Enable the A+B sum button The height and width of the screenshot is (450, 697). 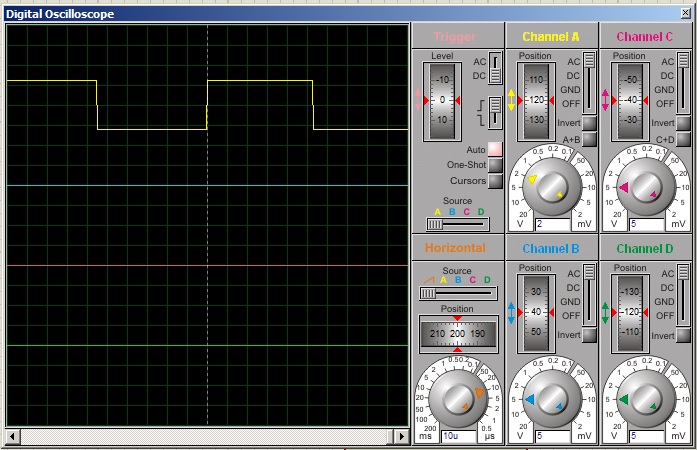pyautogui.click(x=589, y=140)
